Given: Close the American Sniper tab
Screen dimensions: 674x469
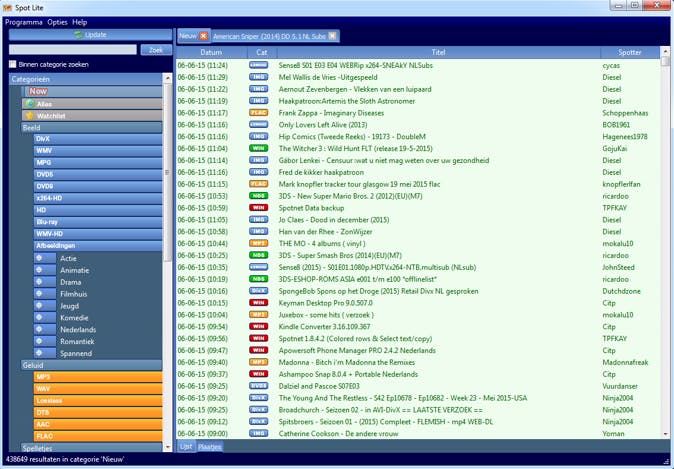Looking at the screenshot, I should [x=332, y=36].
